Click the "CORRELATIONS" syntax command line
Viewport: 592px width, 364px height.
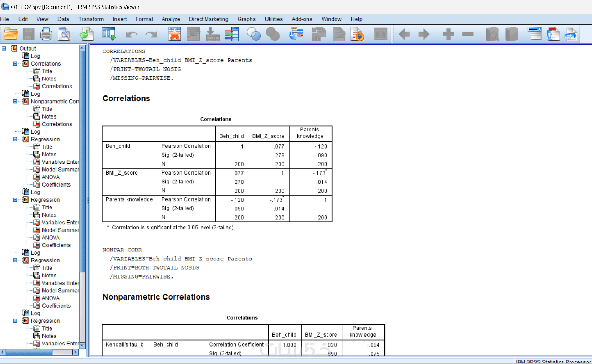(x=124, y=51)
